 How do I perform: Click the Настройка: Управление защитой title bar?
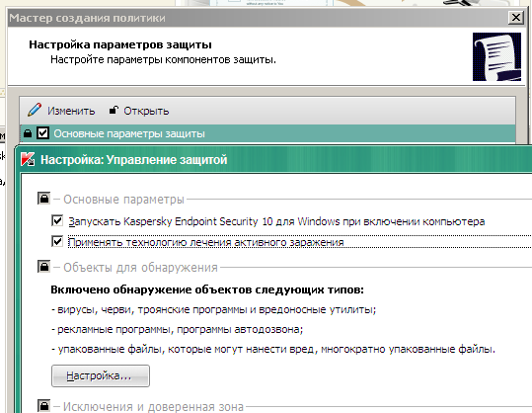pos(273,160)
